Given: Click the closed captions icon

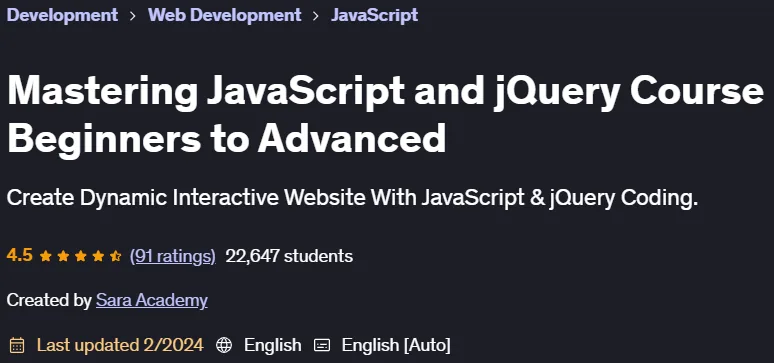Looking at the screenshot, I should point(322,345).
